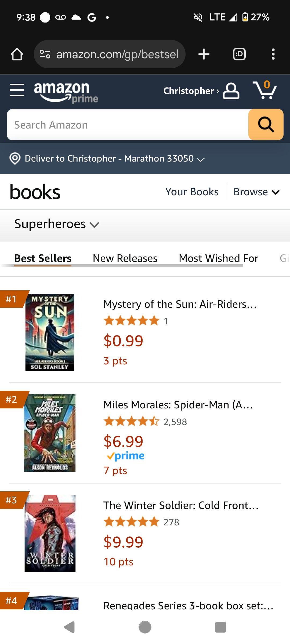290x644 pixels.
Task: Open the browser tab switcher
Action: pos(239,54)
